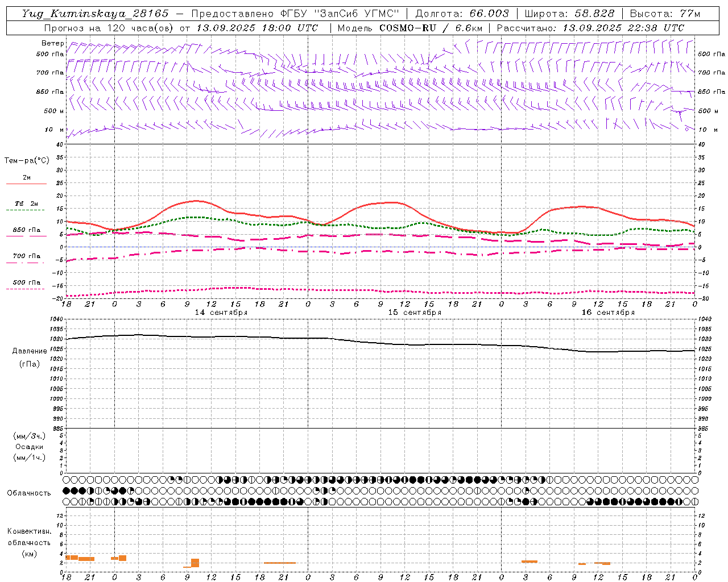Click the computed time 13.09.2025 22:38 UTC

coord(623,28)
